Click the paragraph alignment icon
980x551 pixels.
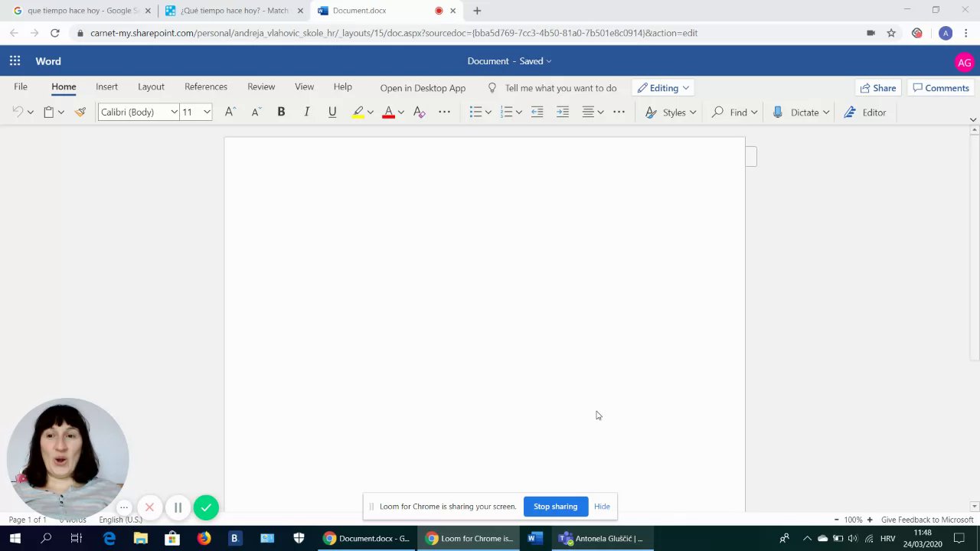(x=588, y=112)
